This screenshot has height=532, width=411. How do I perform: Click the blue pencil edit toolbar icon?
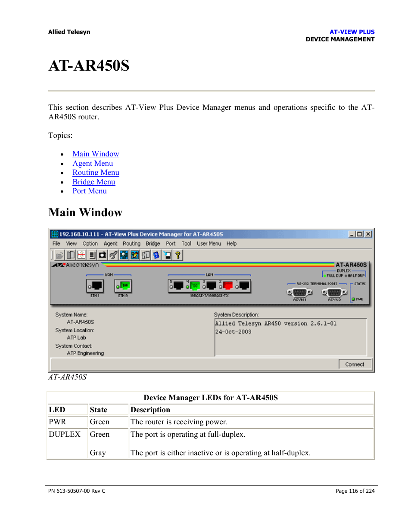pyautogui.click(x=135, y=255)
